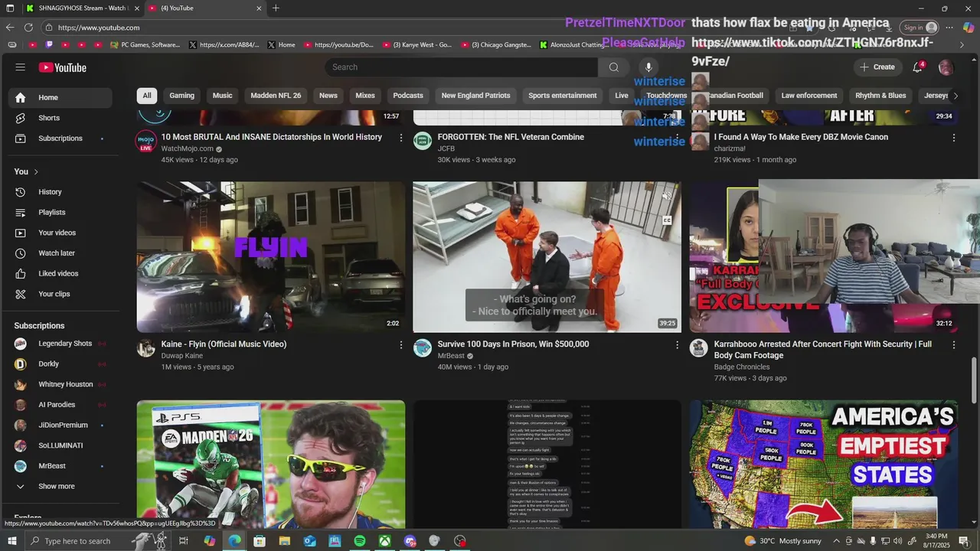This screenshot has height=551, width=980.
Task: Play the MrBeast prison video thumbnail
Action: coord(547,257)
